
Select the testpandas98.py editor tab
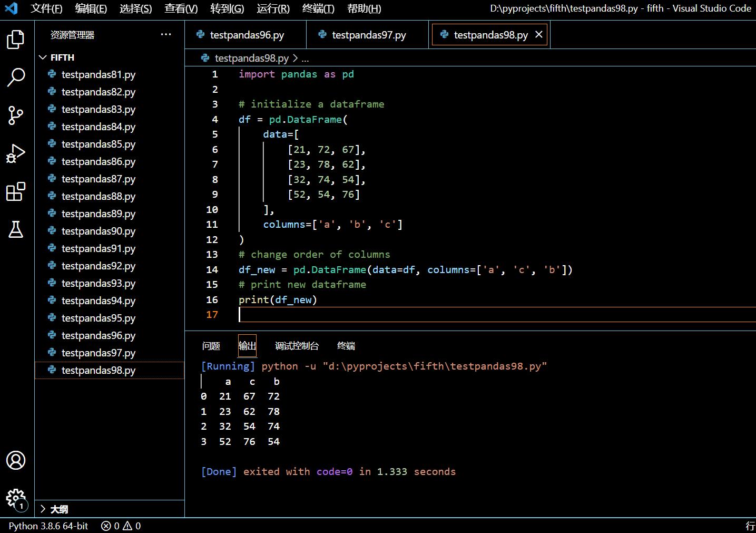tap(490, 35)
